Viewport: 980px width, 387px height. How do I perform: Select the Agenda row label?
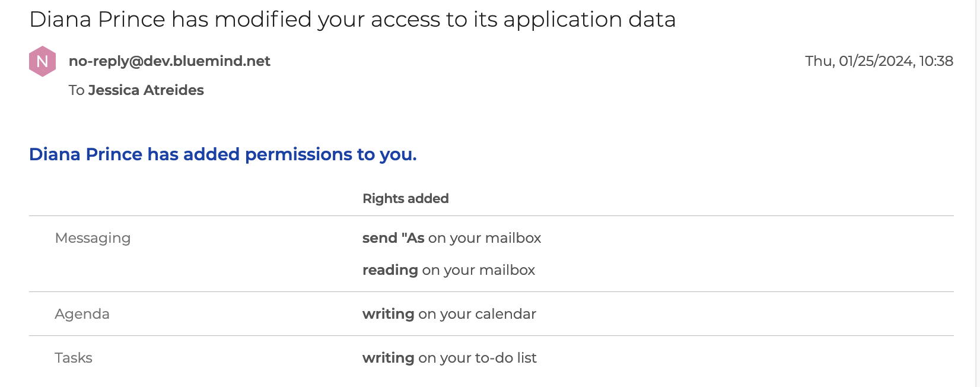(82, 314)
